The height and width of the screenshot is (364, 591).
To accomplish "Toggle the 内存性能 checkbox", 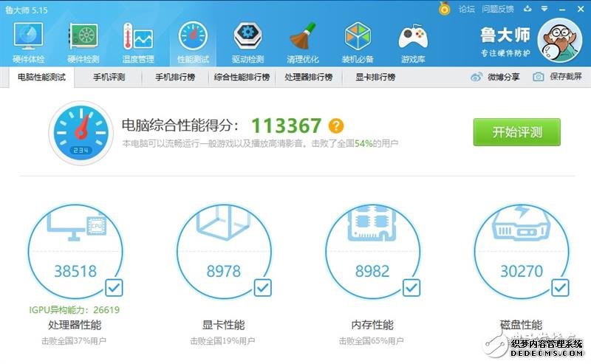I will click(411, 288).
